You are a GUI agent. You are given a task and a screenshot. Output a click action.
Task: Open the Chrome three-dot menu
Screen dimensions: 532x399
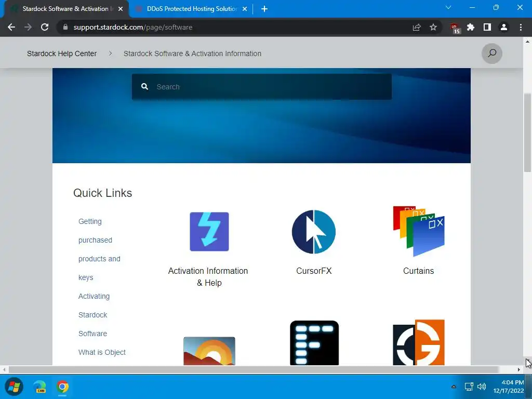pos(521,27)
